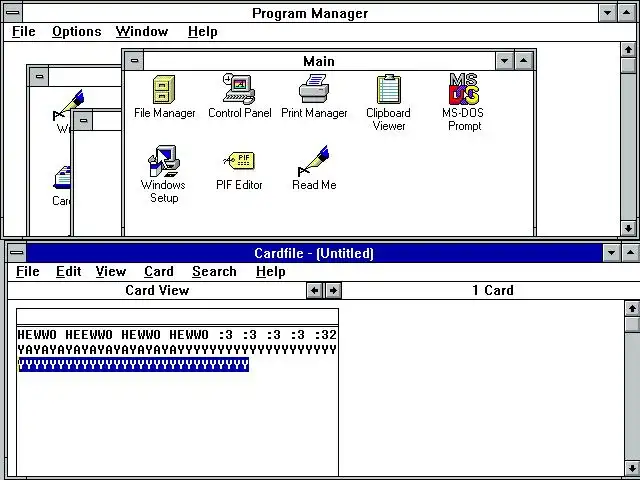Open Windows Setup icon
Viewport: 640px width, 480px height.
[x=164, y=161]
